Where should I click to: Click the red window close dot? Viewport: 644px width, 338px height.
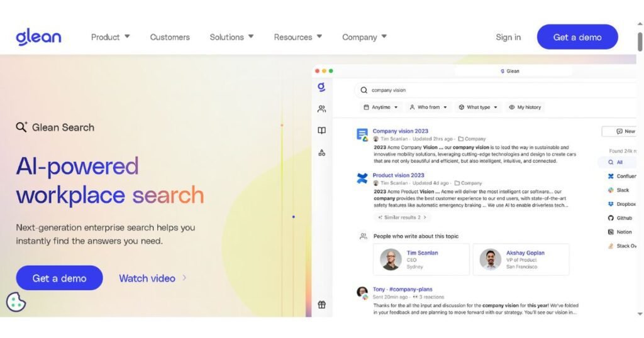pyautogui.click(x=317, y=71)
